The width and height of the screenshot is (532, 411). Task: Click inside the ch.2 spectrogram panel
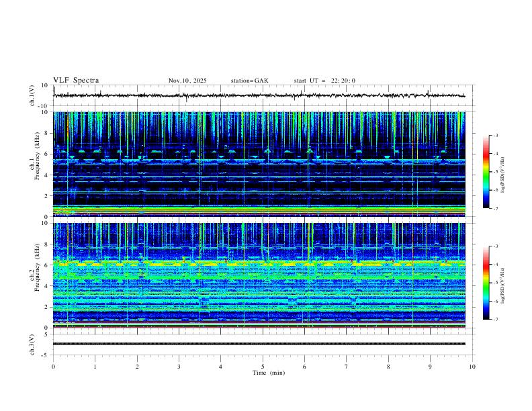pyautogui.click(x=259, y=275)
